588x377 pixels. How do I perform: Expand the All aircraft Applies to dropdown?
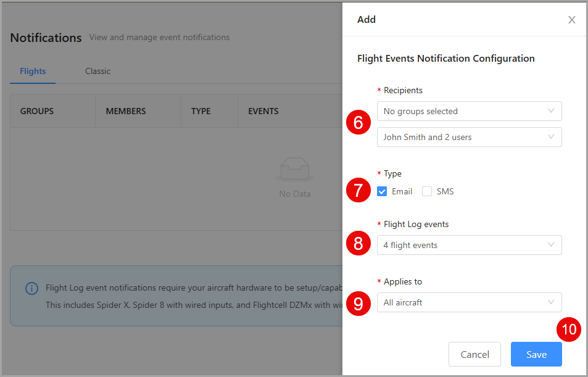click(469, 302)
